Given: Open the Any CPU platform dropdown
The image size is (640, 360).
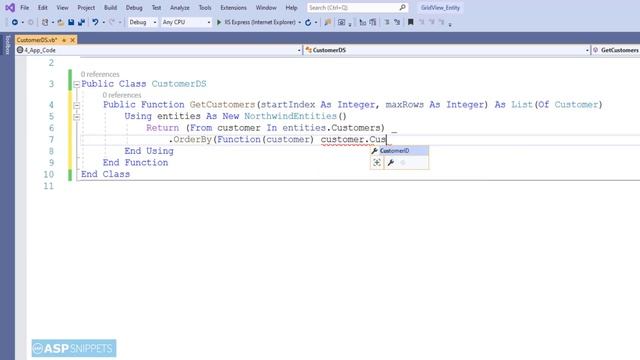Looking at the screenshot, I should [186, 22].
